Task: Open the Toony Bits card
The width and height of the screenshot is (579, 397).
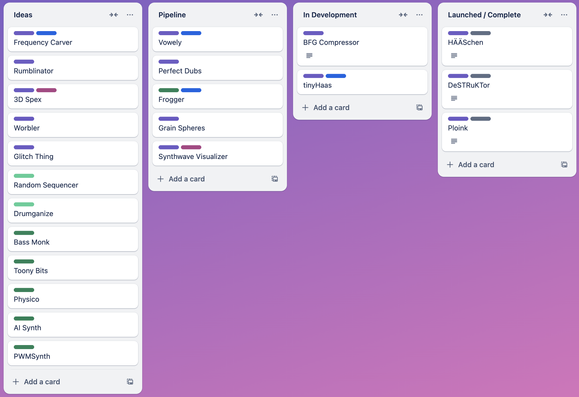Action: 73,267
